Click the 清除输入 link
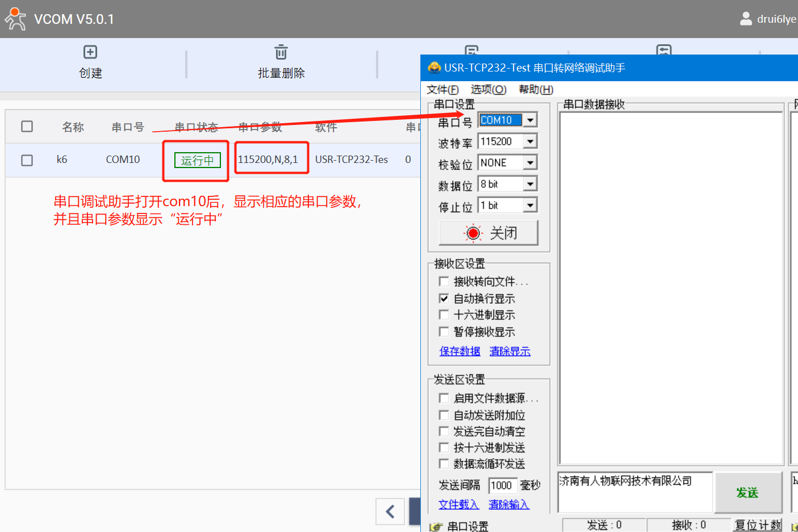The height and width of the screenshot is (532, 798). point(509,504)
